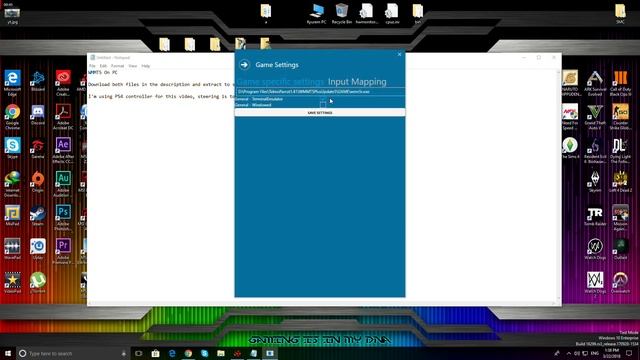Close the Game Settings dialog

(399, 54)
